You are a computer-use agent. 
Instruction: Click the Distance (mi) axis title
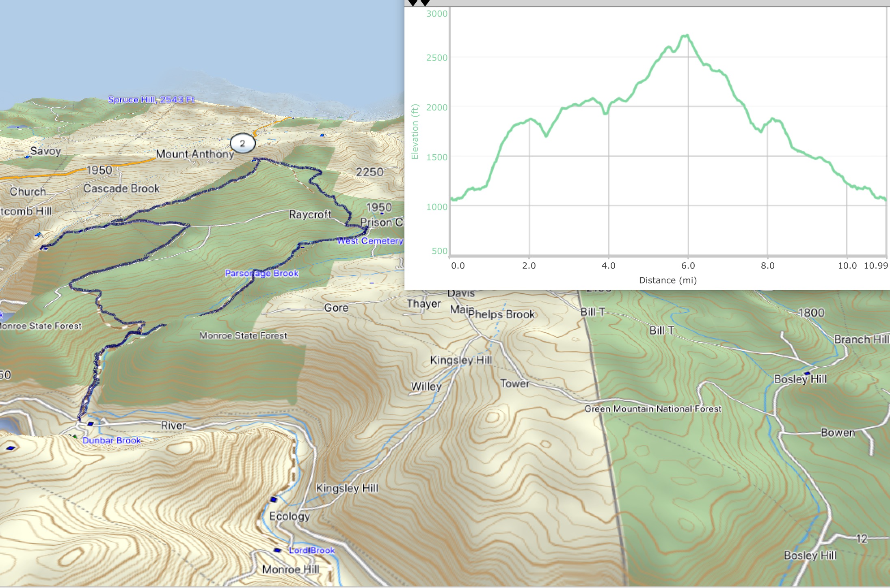pos(667,280)
